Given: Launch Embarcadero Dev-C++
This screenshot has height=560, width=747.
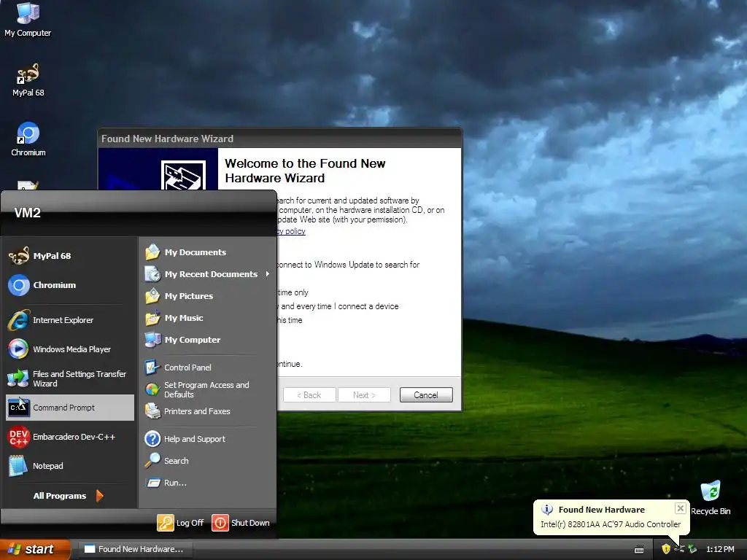Looking at the screenshot, I should pyautogui.click(x=69, y=437).
